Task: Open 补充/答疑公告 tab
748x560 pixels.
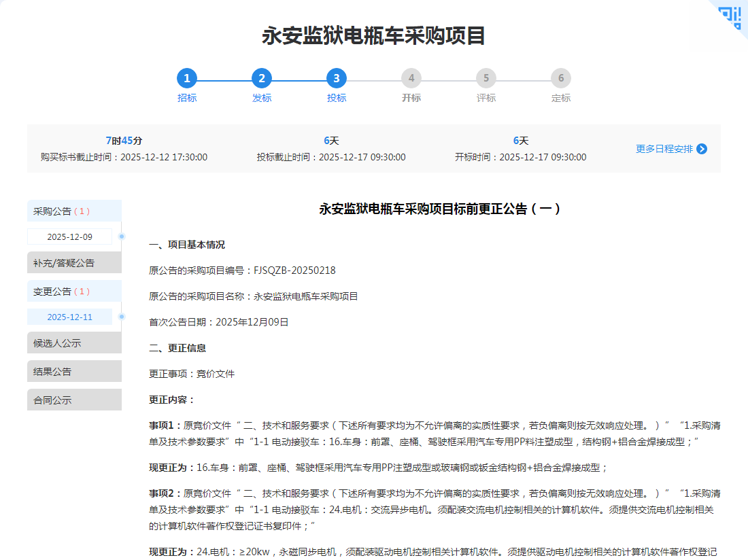Action: coord(74,262)
